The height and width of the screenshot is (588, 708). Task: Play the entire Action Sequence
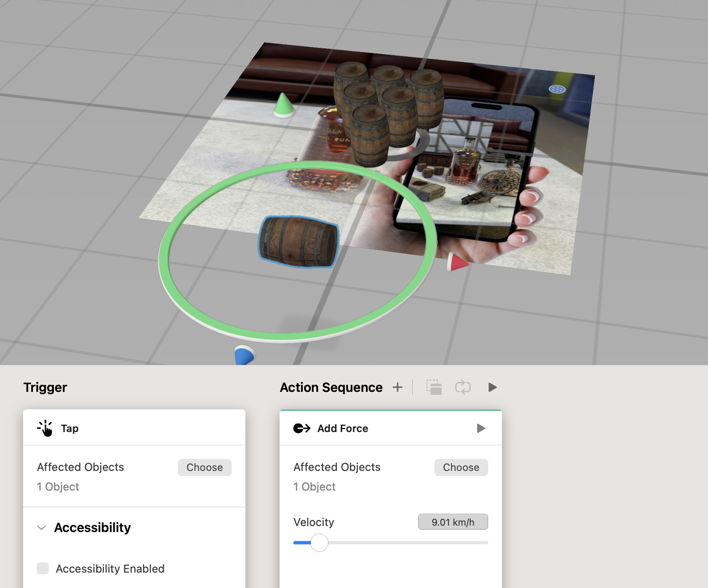493,387
